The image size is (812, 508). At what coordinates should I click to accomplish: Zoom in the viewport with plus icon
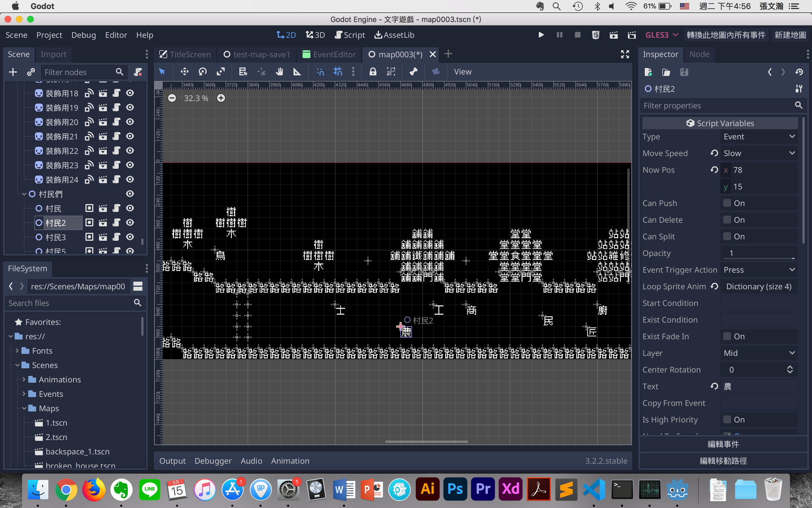(x=221, y=98)
